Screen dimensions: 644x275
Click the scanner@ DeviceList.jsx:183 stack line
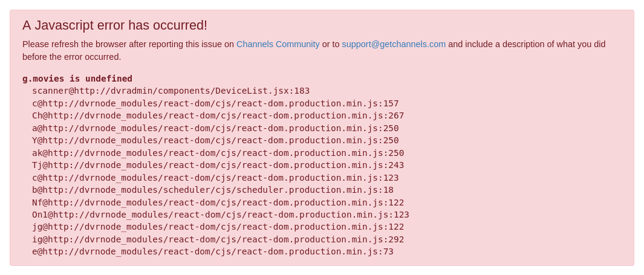tap(171, 91)
